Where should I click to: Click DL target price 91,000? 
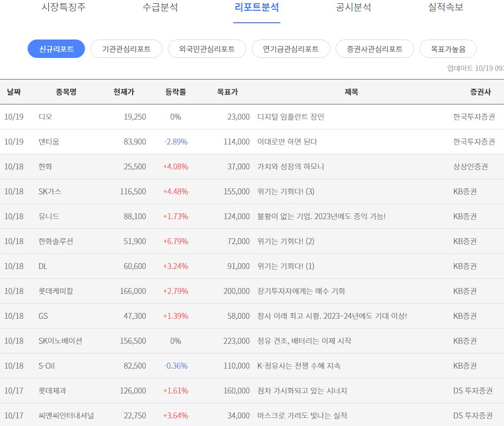(239, 266)
